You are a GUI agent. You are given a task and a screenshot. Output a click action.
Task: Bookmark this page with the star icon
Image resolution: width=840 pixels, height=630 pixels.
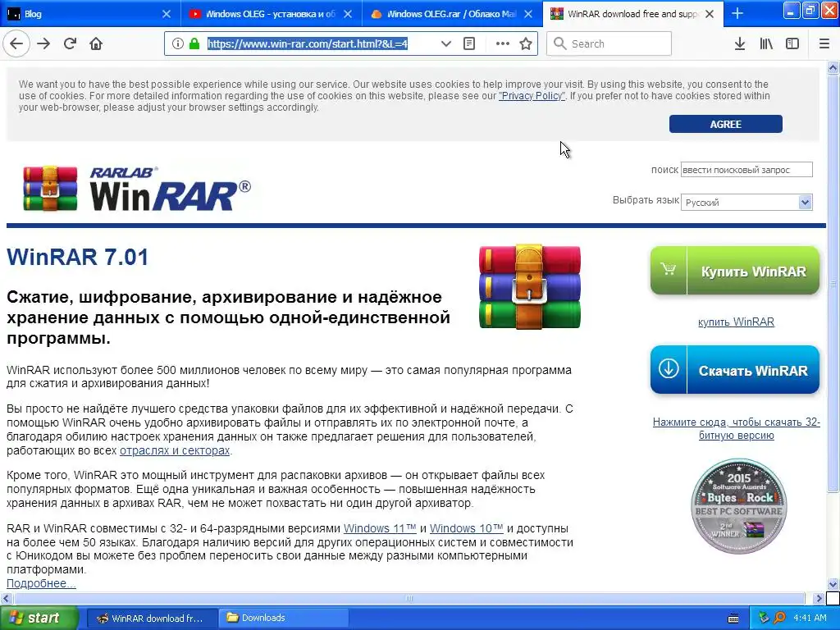(526, 44)
